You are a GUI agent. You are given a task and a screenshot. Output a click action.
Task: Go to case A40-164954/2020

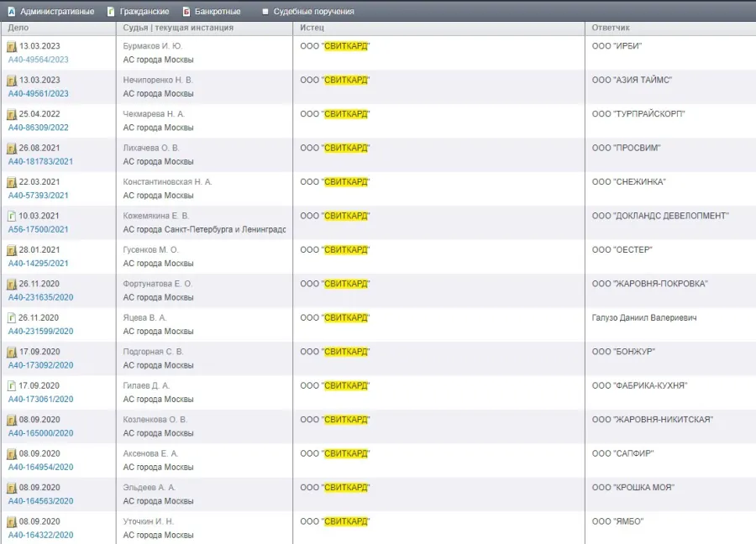coord(40,468)
